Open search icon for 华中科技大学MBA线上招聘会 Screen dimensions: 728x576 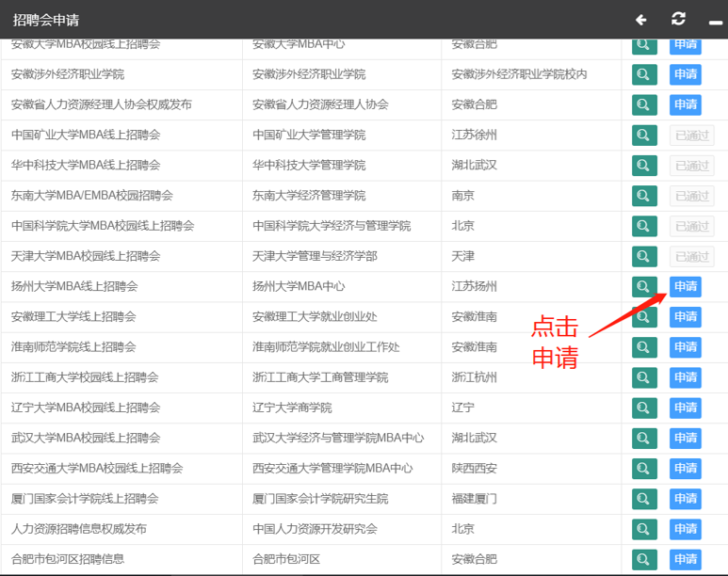coord(644,166)
